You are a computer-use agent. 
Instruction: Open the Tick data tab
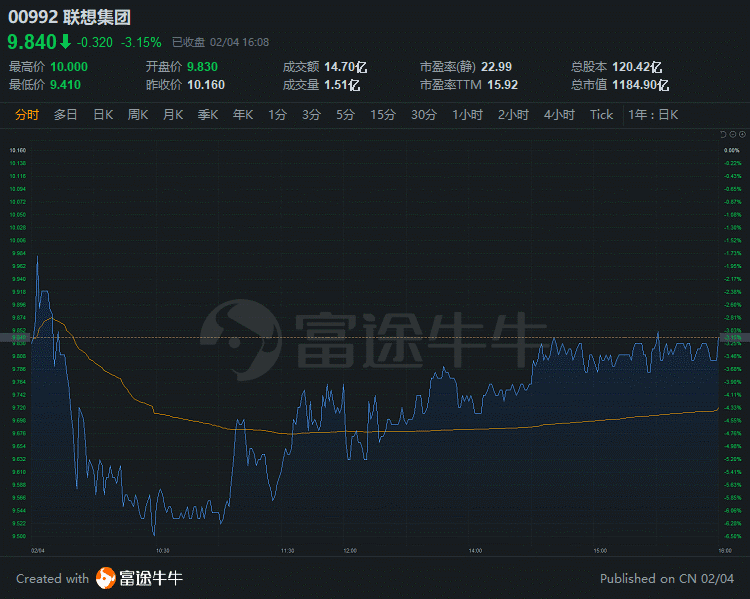(601, 115)
